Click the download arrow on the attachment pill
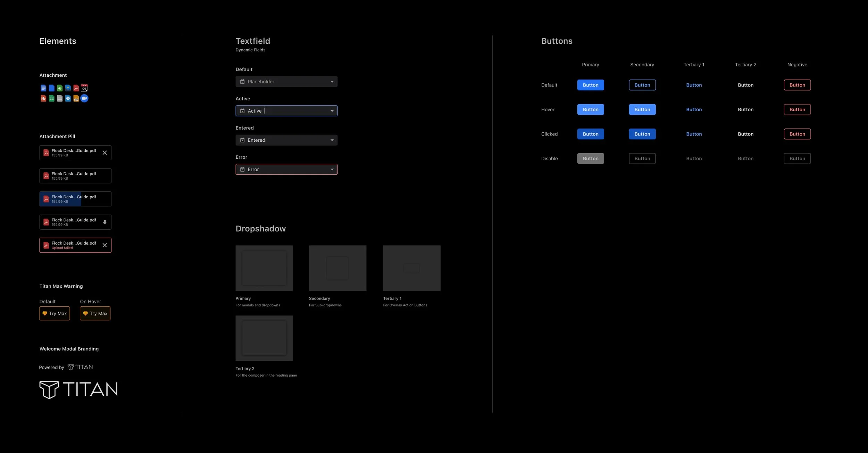 click(105, 222)
